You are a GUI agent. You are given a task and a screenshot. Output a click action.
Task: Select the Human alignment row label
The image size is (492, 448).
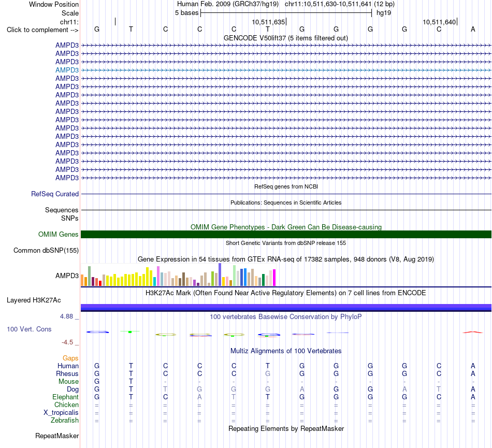[68, 366]
